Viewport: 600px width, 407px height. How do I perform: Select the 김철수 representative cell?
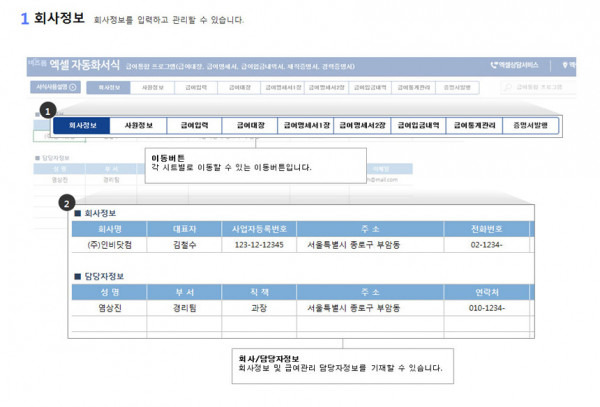click(184, 245)
